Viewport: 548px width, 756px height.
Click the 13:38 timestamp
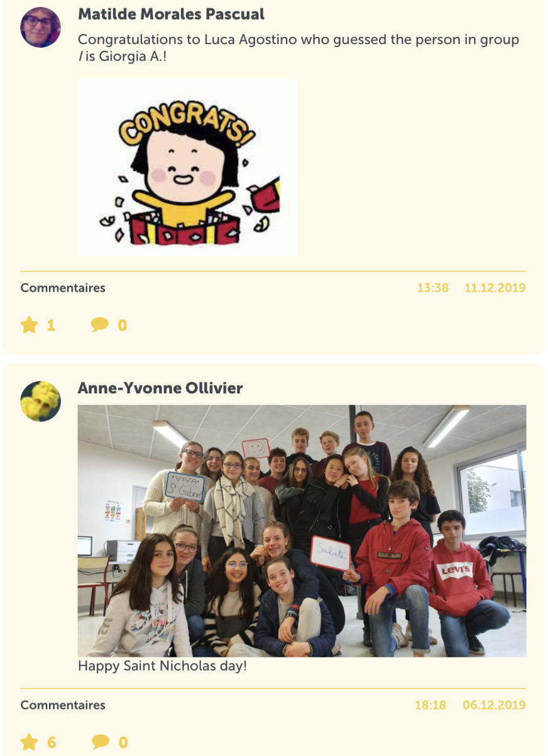point(432,288)
